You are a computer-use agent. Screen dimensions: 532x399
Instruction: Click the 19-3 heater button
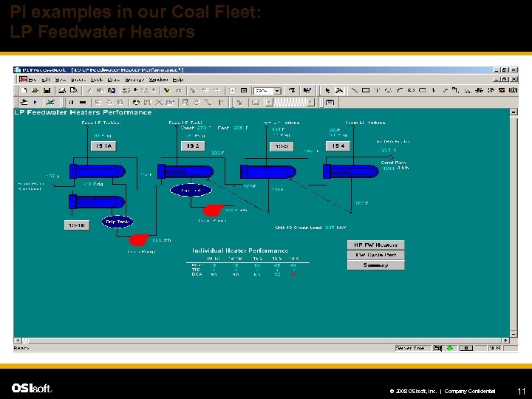pos(282,146)
